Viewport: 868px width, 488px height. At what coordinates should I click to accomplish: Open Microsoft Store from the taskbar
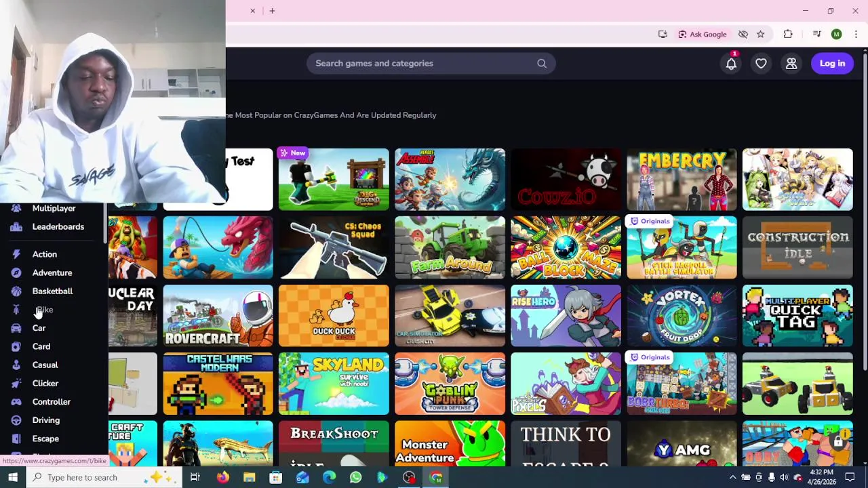(275, 477)
